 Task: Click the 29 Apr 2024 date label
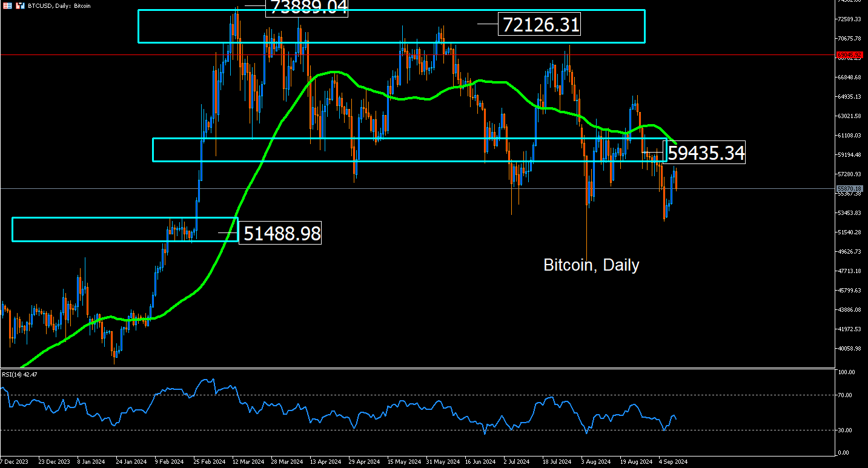tap(363, 461)
